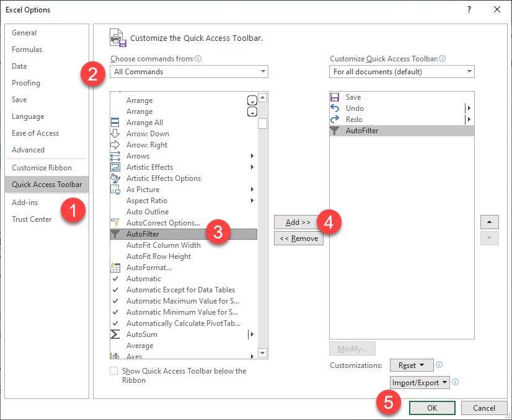Click the info icon next to Reset

(x=439, y=364)
